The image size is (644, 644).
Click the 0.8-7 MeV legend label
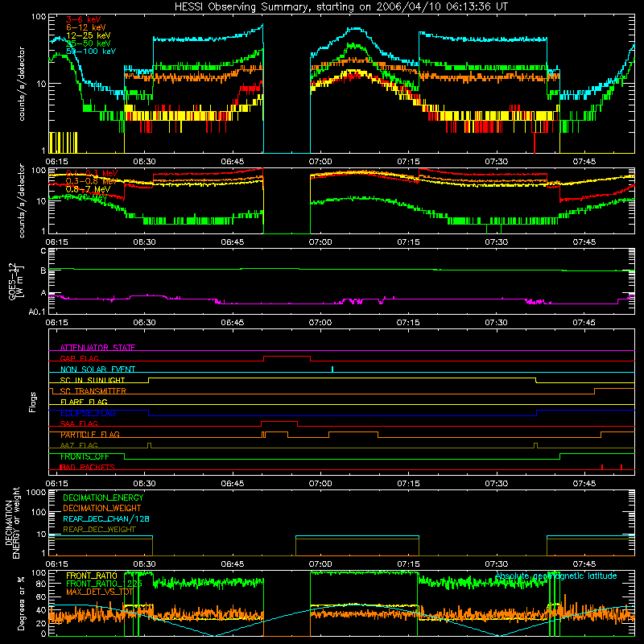coord(88,189)
